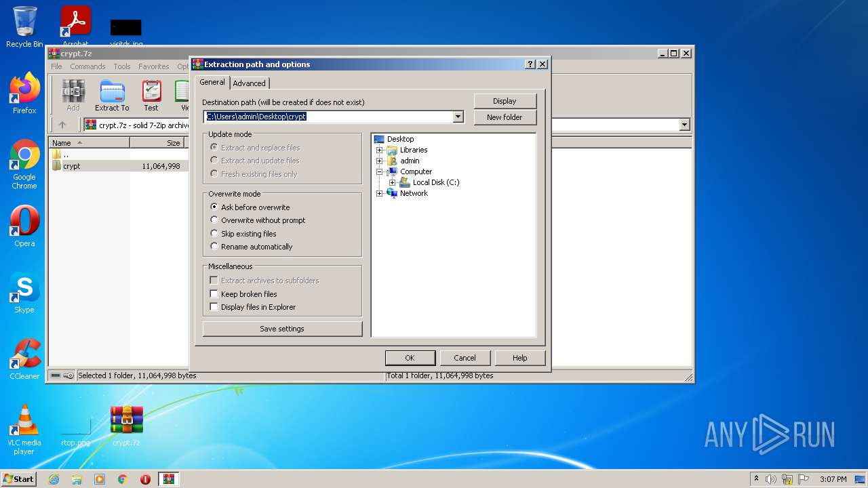Click the New folder button
Image resolution: width=868 pixels, height=488 pixels.
pyautogui.click(x=505, y=117)
